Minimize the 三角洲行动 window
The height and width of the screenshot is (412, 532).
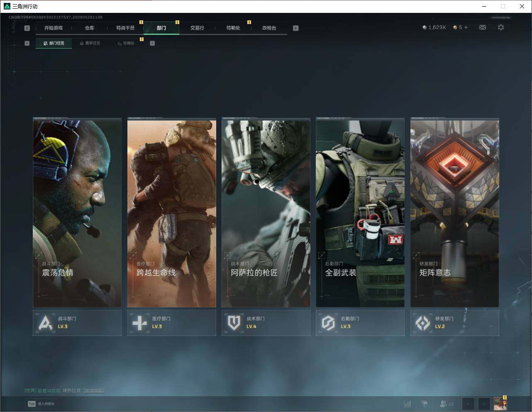[484, 6]
